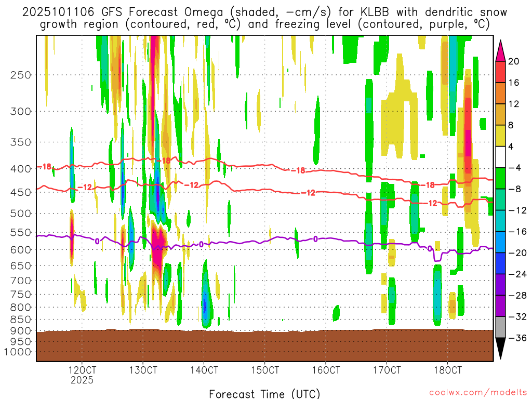
Task: Click the colorbar value label -36
Action: pos(517,338)
